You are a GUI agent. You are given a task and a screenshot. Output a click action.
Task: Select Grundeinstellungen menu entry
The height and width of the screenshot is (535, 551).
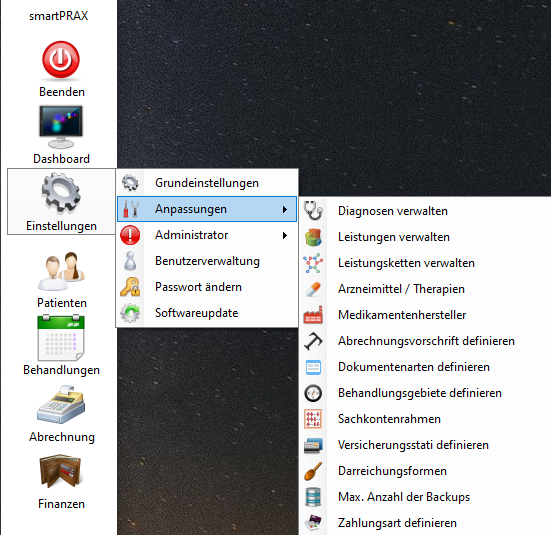(x=207, y=183)
